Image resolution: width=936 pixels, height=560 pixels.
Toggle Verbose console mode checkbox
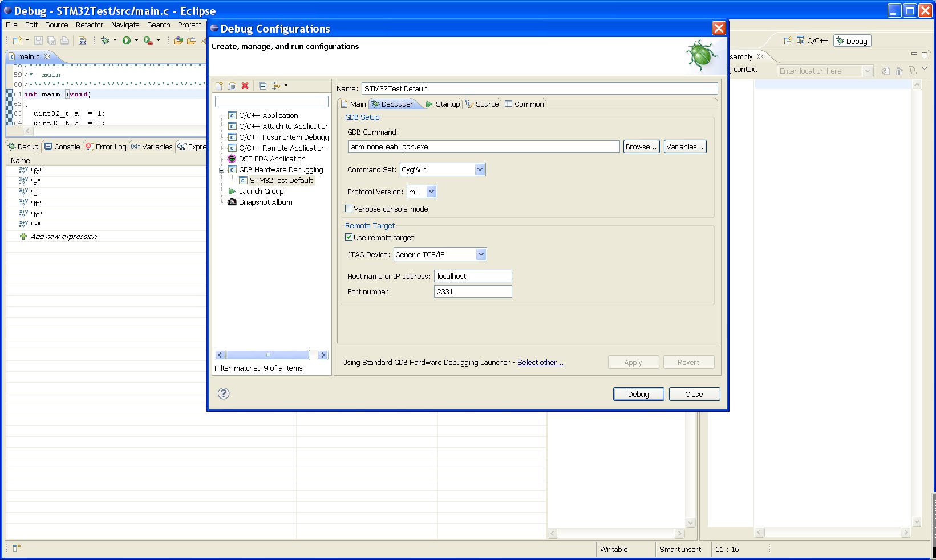[349, 209]
